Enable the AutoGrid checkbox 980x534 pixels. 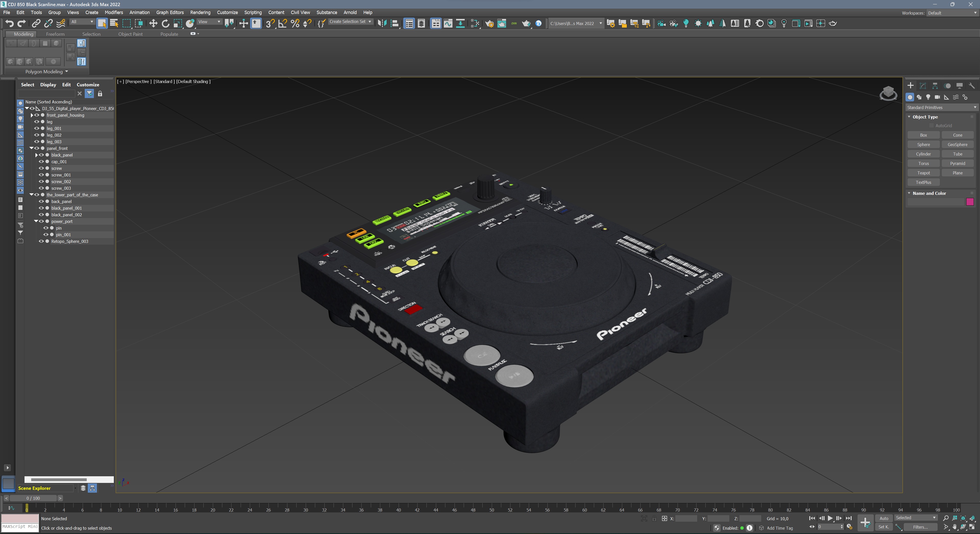(932, 126)
